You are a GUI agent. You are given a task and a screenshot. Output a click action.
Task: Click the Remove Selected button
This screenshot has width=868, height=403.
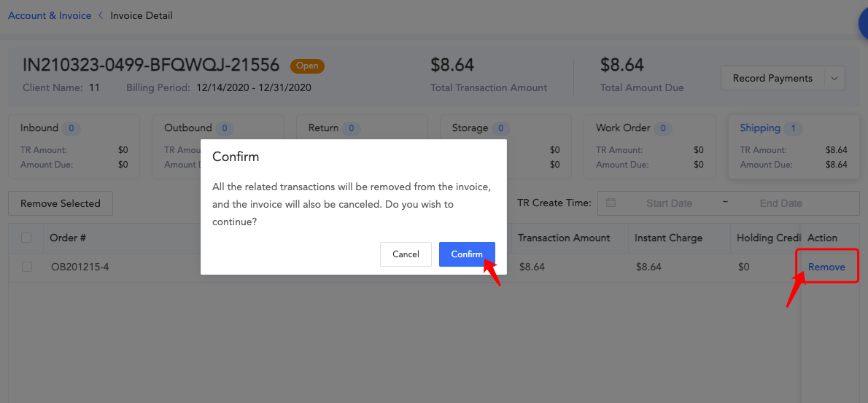61,203
